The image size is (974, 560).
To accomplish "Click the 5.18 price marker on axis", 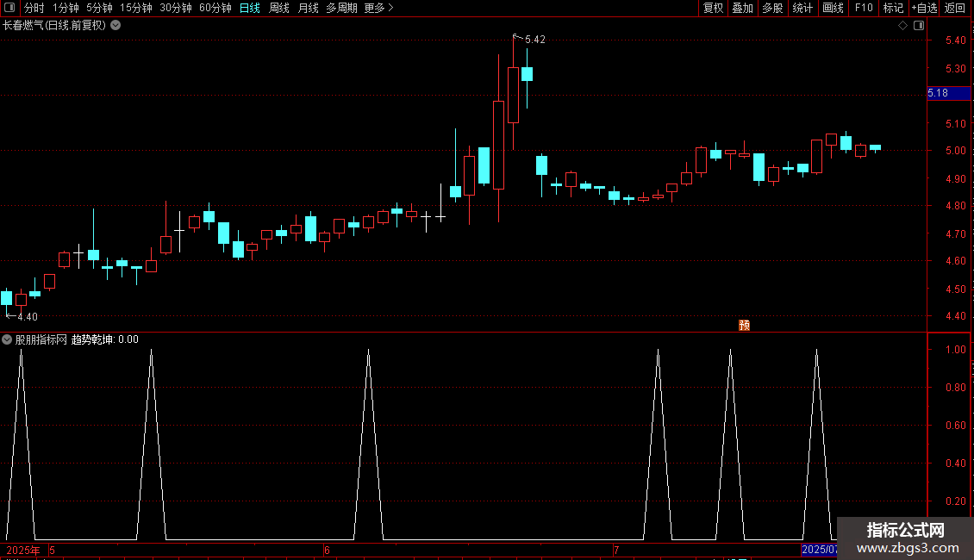I will point(948,93).
